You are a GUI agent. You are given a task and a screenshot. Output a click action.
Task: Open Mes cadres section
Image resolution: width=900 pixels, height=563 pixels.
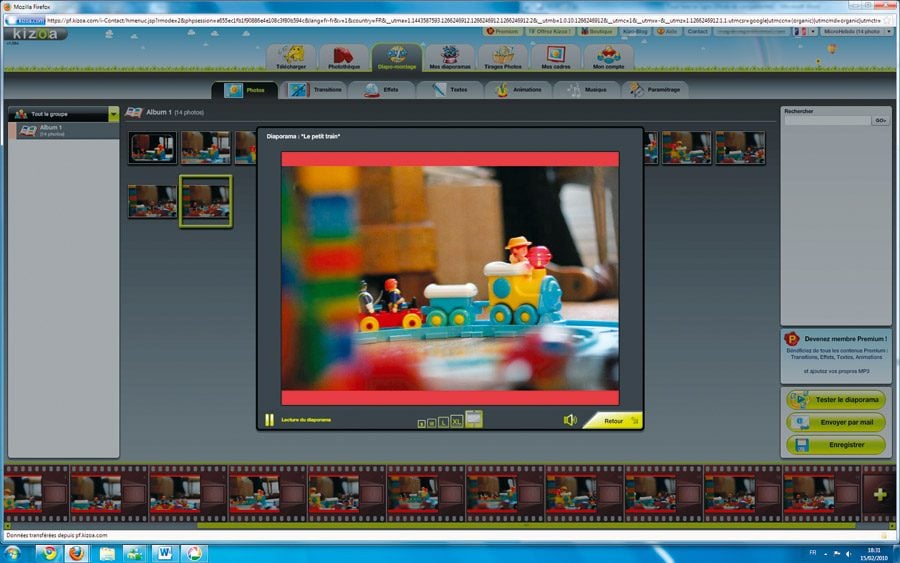click(555, 58)
